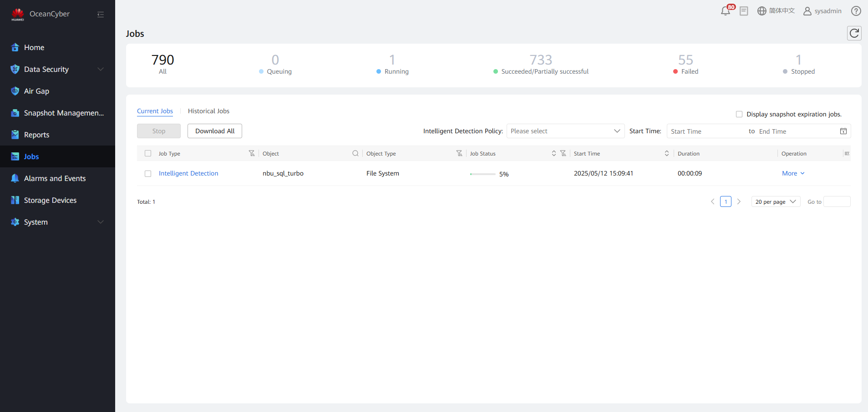Open the Intelligent Detection job link
The width and height of the screenshot is (868, 412).
pyautogui.click(x=188, y=173)
